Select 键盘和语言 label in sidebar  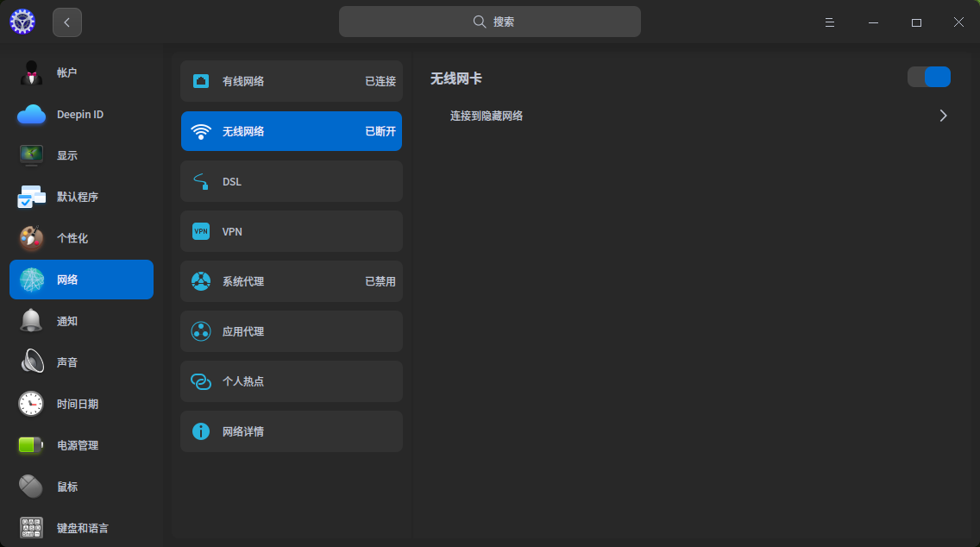[x=83, y=528]
